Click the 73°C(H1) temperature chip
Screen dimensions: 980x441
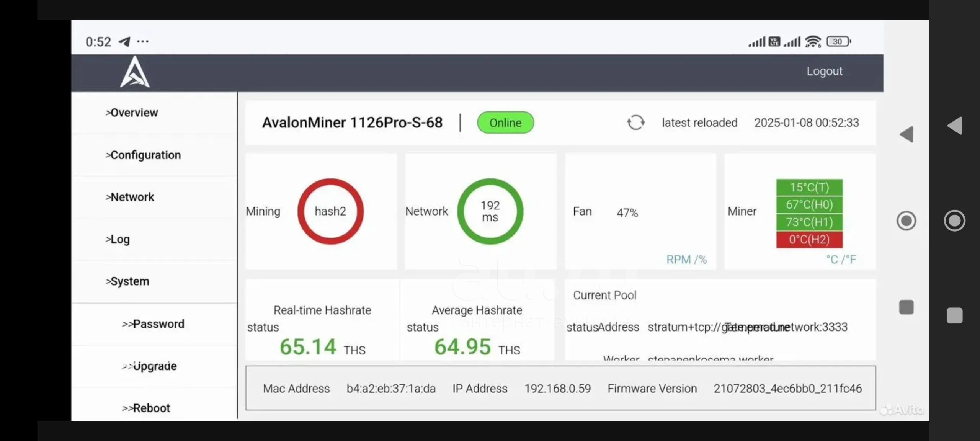[809, 222]
